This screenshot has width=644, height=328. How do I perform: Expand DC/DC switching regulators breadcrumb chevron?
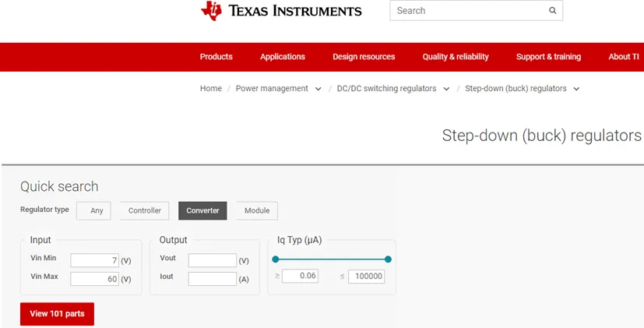[x=446, y=89]
